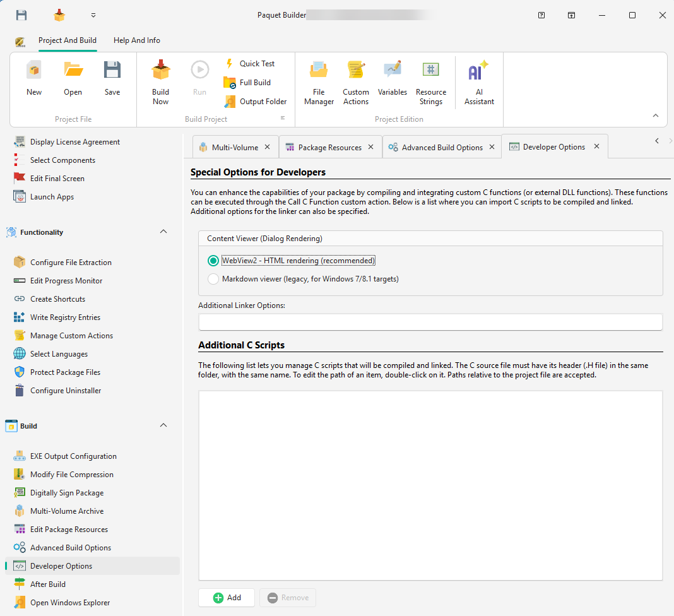The image size is (674, 616).
Task: Collapse the Functionality sidebar section
Action: (163, 232)
